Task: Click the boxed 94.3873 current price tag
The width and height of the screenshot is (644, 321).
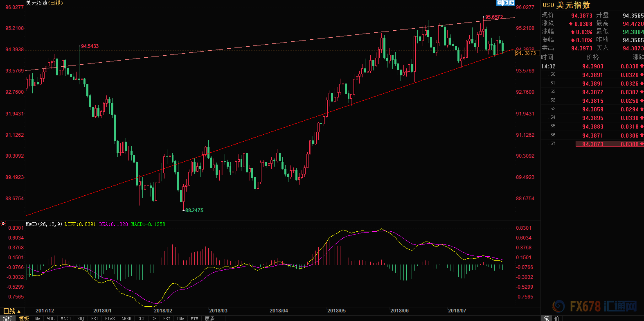Action: (x=527, y=53)
